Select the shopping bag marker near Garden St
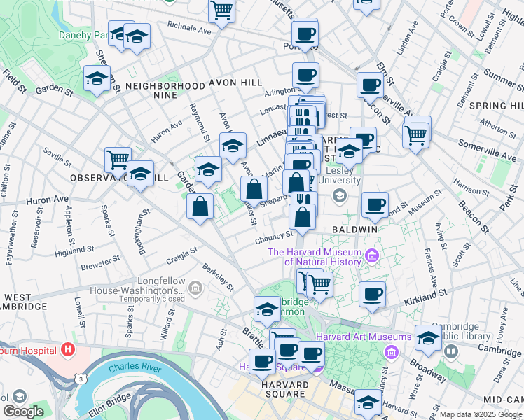This screenshot has height=420, width=524. click(200, 209)
